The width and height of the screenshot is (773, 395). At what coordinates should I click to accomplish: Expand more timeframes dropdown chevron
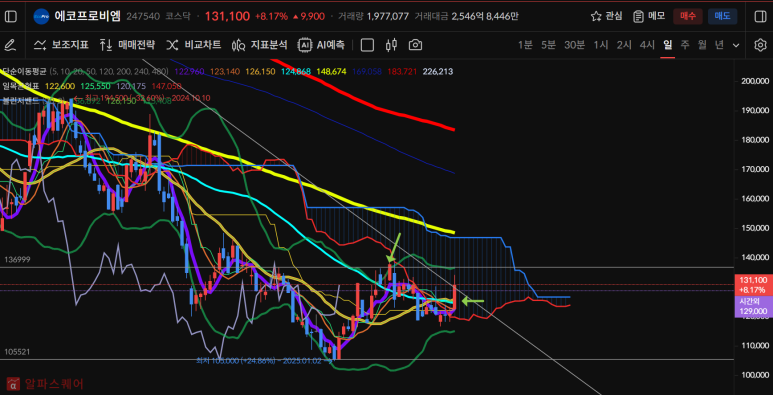click(736, 45)
